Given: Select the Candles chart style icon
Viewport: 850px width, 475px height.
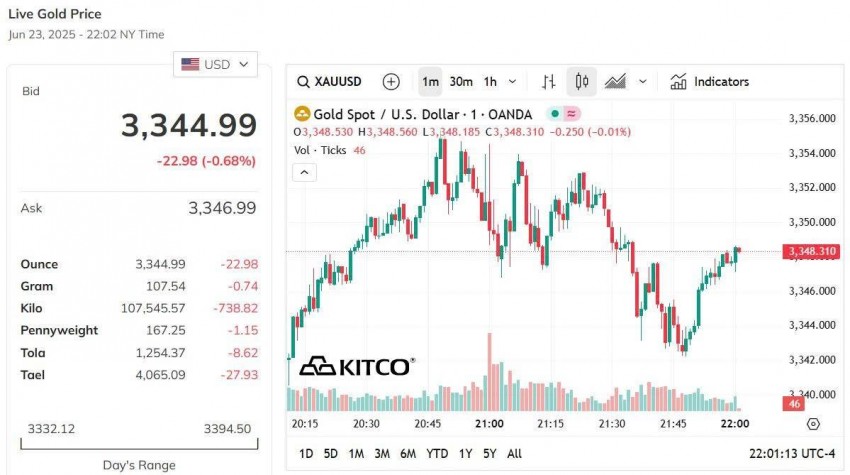Looking at the screenshot, I should click(x=581, y=82).
